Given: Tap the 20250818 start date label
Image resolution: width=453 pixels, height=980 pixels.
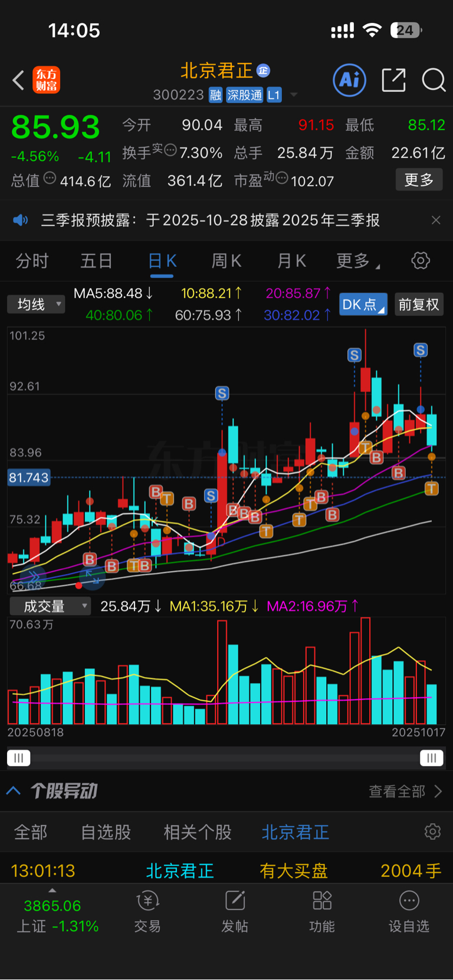Looking at the screenshot, I should pos(35,732).
